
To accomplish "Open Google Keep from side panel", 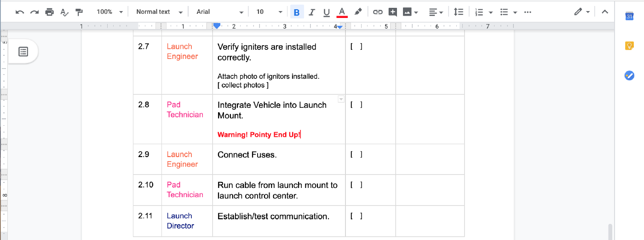I will pos(629,46).
